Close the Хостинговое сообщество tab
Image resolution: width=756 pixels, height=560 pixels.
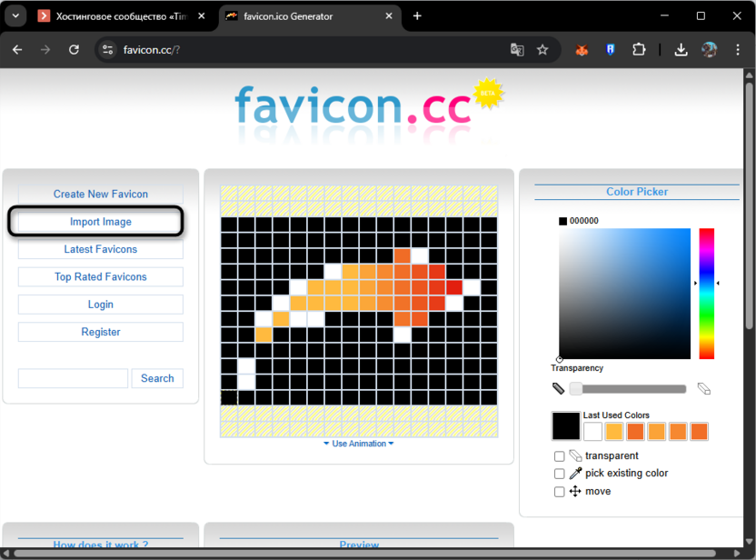202,16
